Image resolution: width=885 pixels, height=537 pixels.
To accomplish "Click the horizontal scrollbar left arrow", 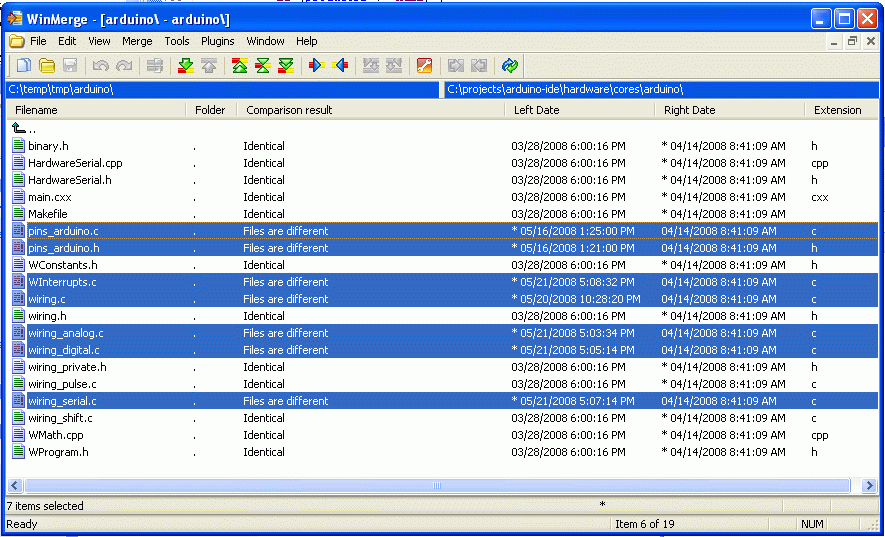I will pos(15,485).
